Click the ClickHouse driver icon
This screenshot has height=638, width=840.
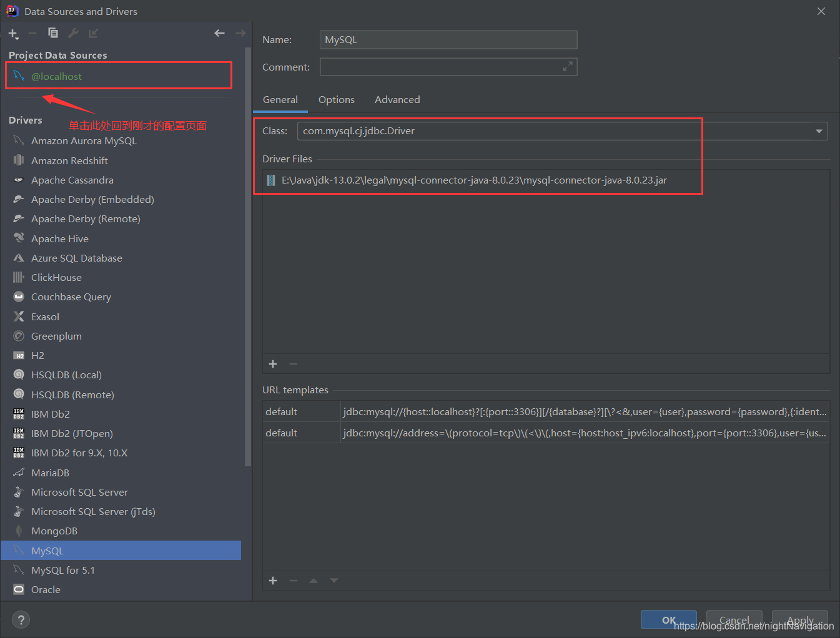tap(19, 277)
